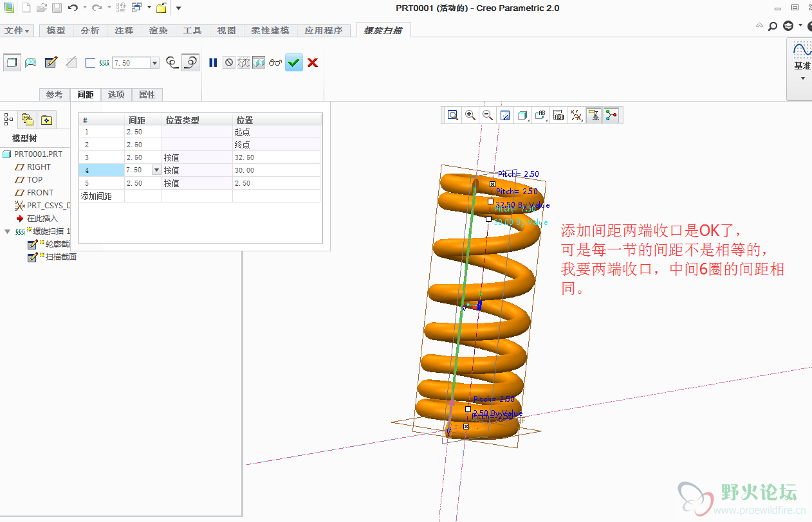Cancel the feature with the red X
Viewport: 812px width, 522px height.
coord(313,62)
